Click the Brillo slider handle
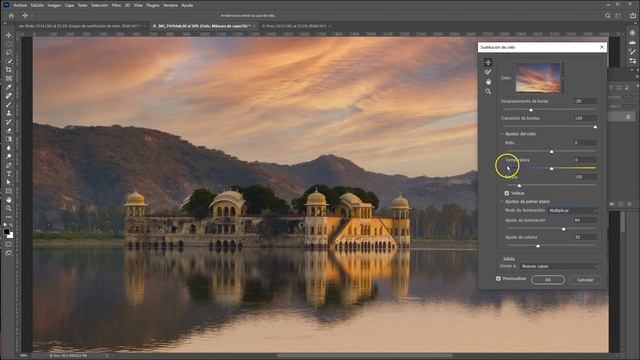This screenshot has width=640, height=360. pyautogui.click(x=551, y=151)
